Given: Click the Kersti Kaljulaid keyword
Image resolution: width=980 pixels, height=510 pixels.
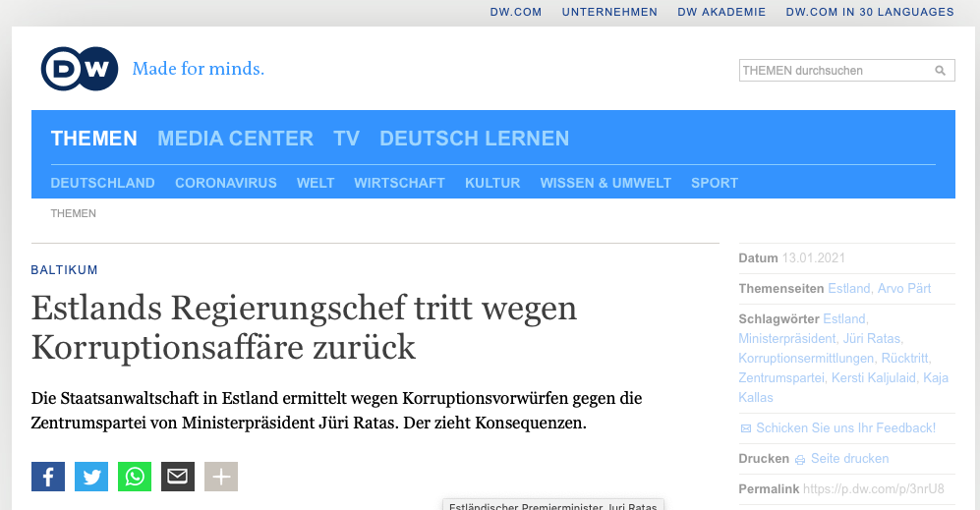Looking at the screenshot, I should coord(875,378).
